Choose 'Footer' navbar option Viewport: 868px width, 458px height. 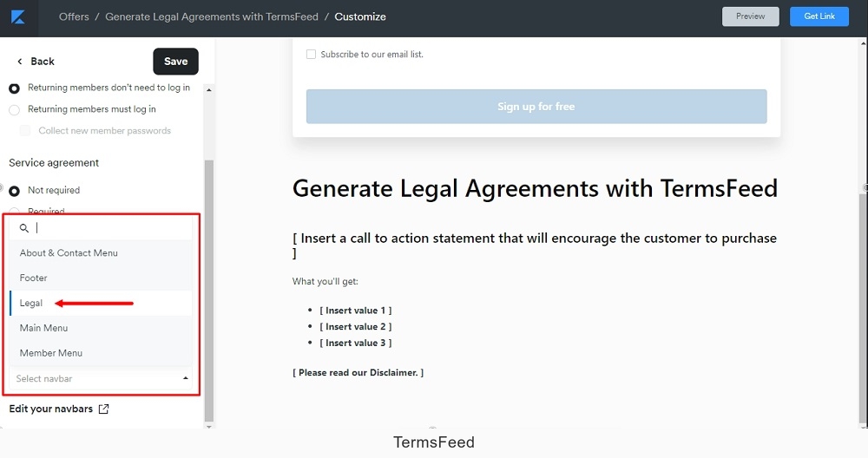point(101,278)
